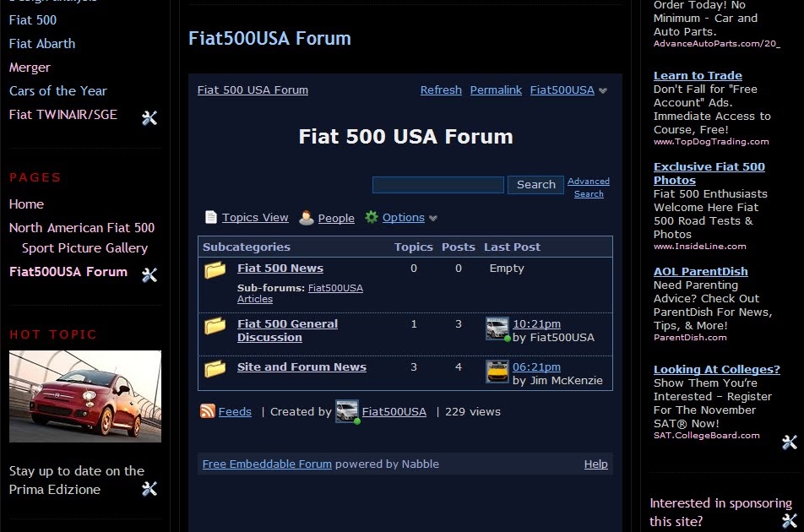Viewport: 804px width, 532px height.
Task: Click the creator avatar beside Created by
Action: coord(347,411)
